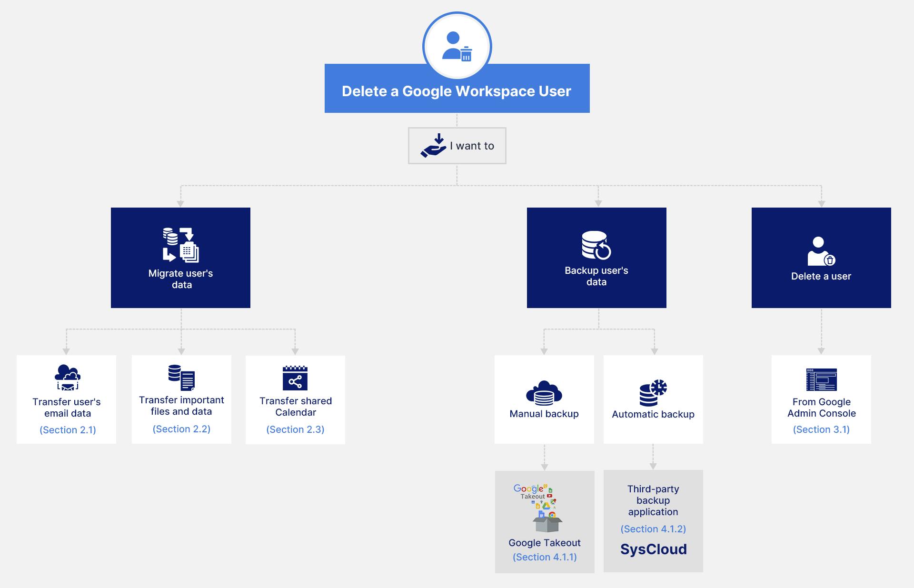
Task: Click the shared calendar icon
Action: 295,378
